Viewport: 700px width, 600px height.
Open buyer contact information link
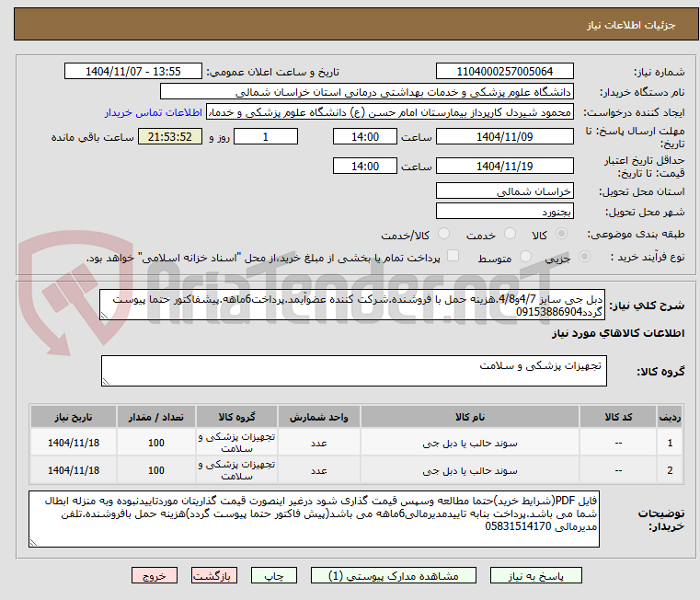(x=153, y=112)
